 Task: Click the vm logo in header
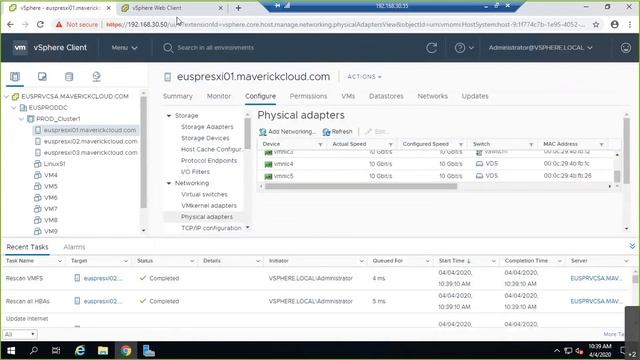click(20, 47)
